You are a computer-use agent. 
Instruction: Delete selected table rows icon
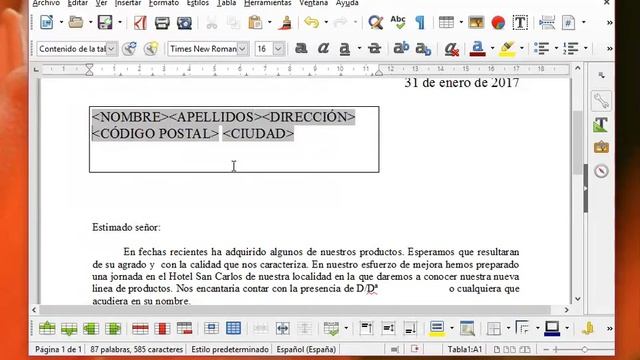(x=140, y=328)
